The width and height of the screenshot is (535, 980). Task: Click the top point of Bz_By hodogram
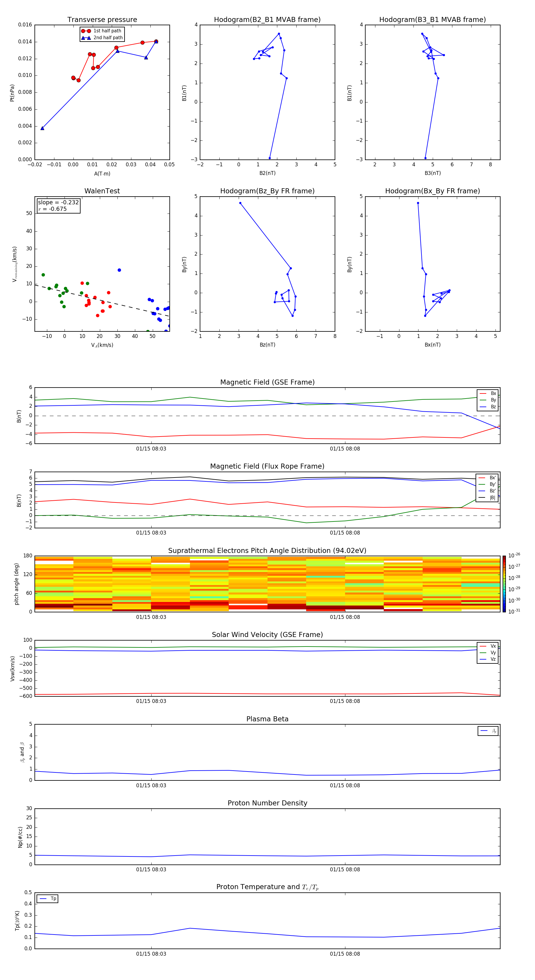click(240, 203)
